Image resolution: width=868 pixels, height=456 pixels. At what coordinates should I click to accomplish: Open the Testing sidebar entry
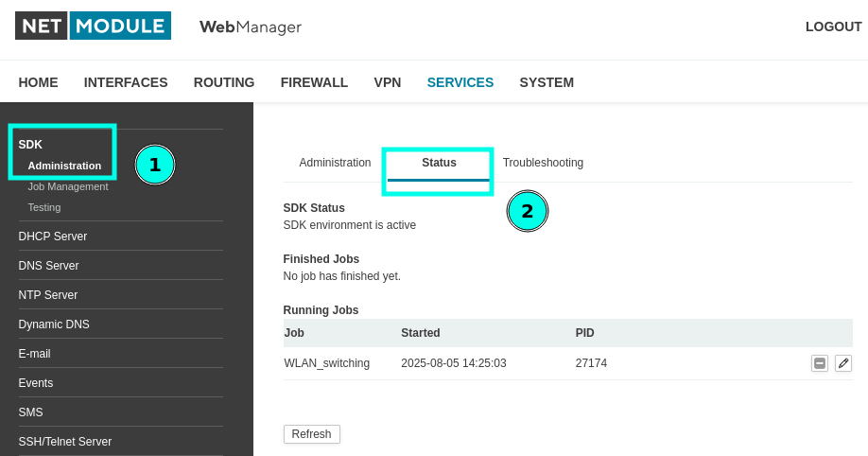44,207
